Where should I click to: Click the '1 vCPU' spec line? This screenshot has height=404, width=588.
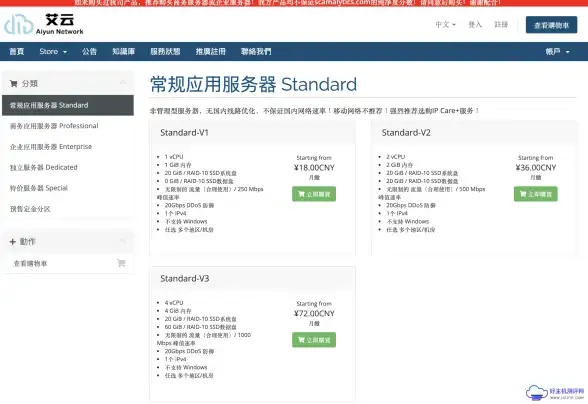coord(174,157)
